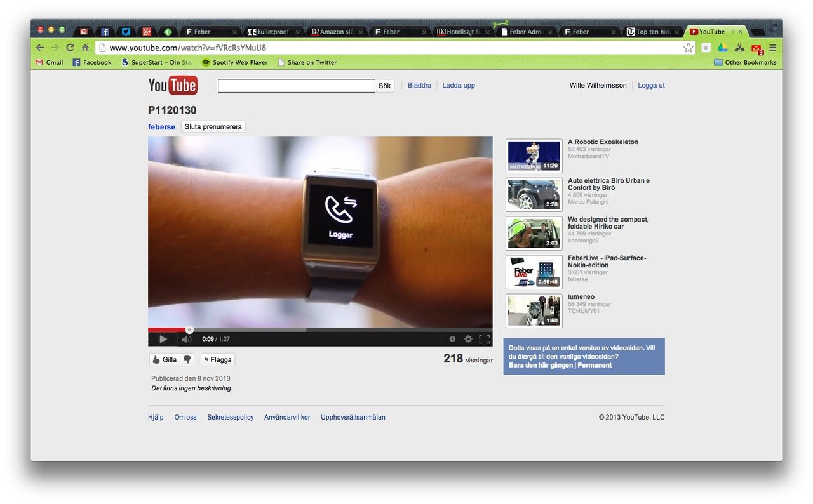Open the Gmail notifier extension icon
Image resolution: width=813 pixels, height=504 pixels.
(756, 47)
